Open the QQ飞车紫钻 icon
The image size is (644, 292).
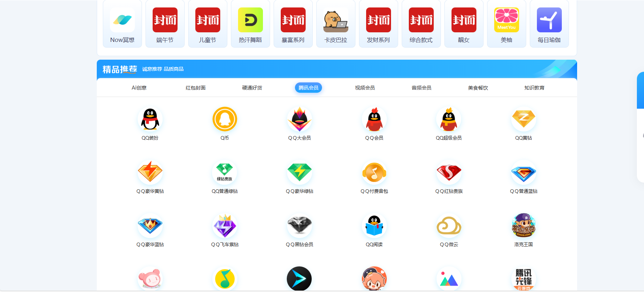[225, 226]
